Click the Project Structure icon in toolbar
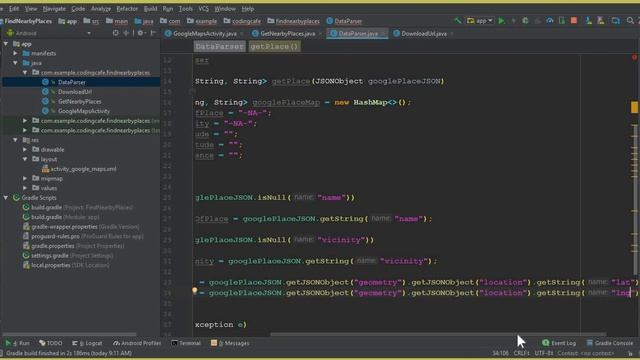The width and height of the screenshot is (640, 360). [616, 21]
